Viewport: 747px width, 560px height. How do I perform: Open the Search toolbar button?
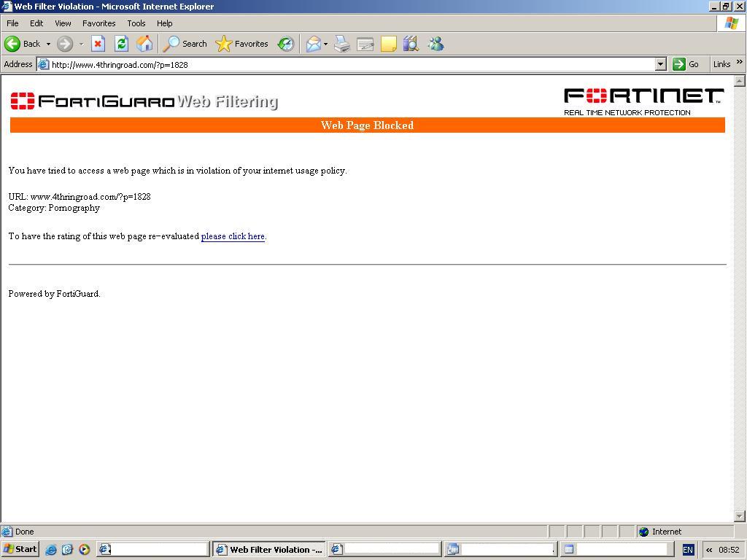point(185,44)
